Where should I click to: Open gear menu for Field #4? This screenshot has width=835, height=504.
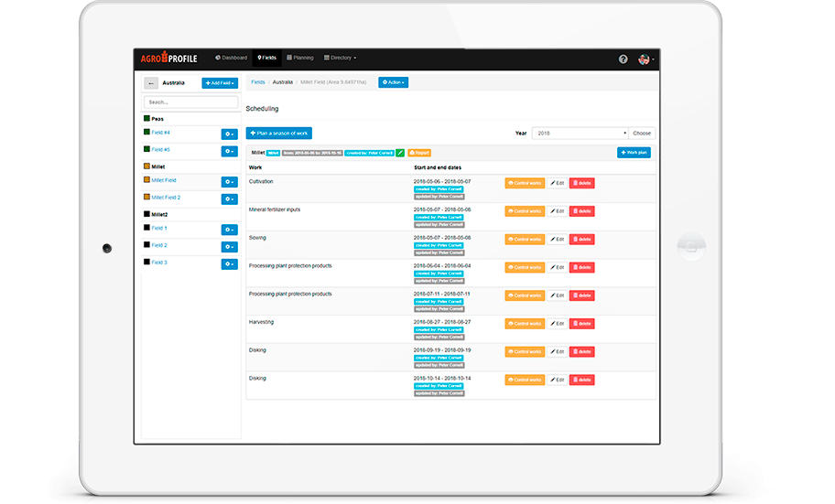(x=229, y=134)
